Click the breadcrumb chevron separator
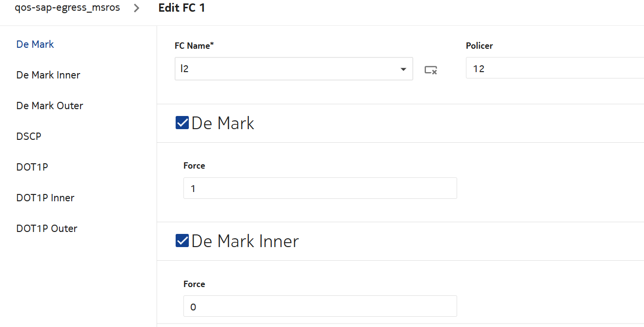Image resolution: width=644 pixels, height=327 pixels. tap(137, 8)
